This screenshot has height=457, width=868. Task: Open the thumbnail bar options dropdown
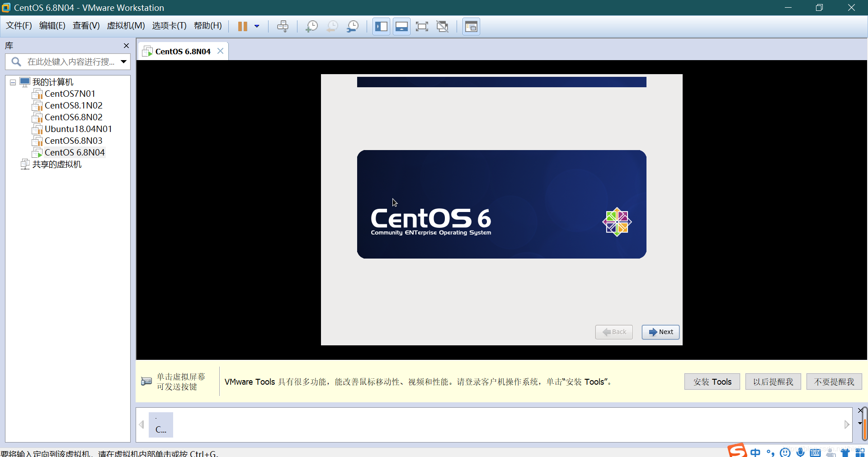tap(860, 424)
